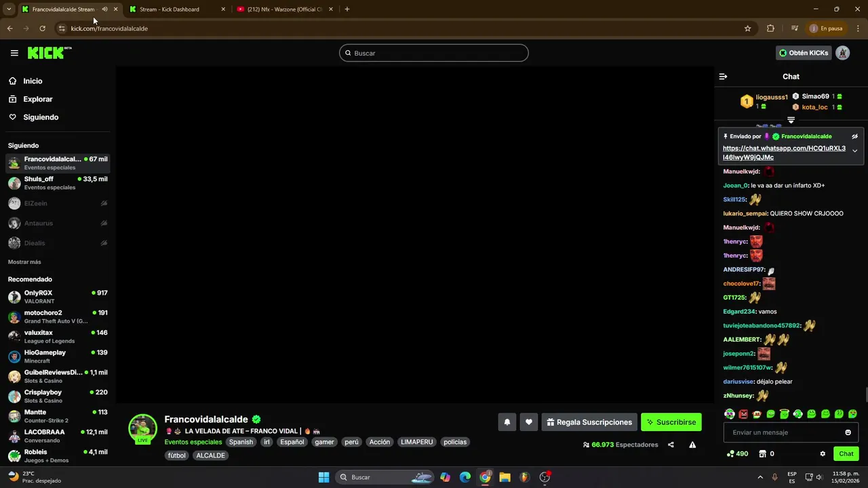Viewport: 868px width, 488px height.
Task: Click Obtén KICKs button
Action: click(804, 53)
